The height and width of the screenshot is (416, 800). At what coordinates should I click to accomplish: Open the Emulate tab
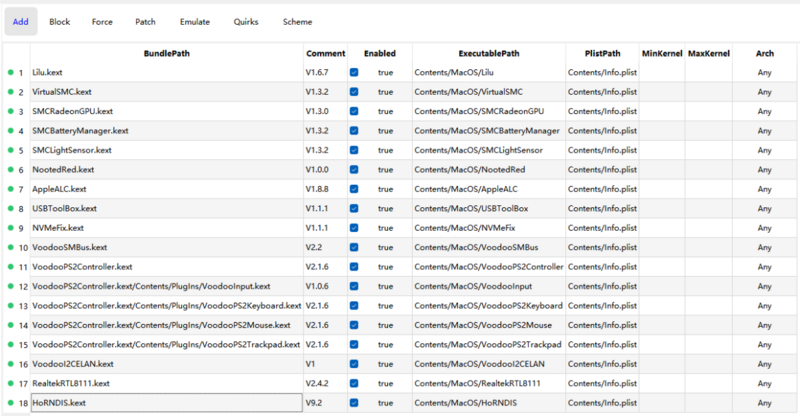coord(195,22)
